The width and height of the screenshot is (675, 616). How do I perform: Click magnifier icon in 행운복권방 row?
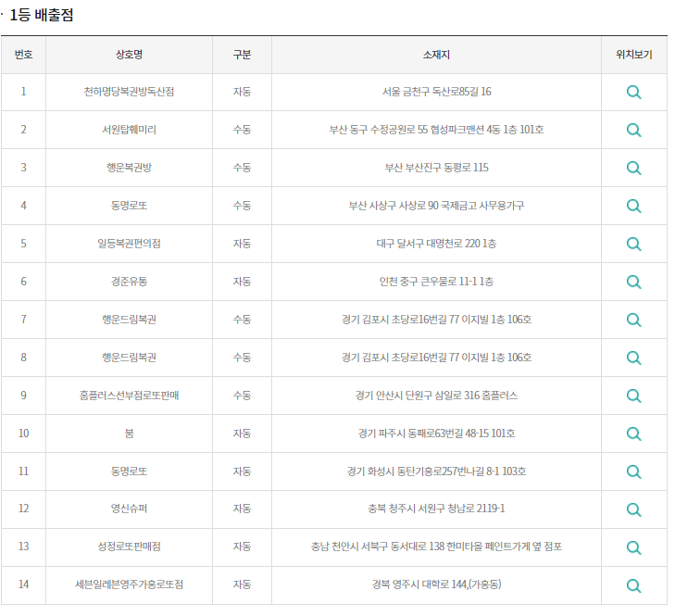point(633,168)
